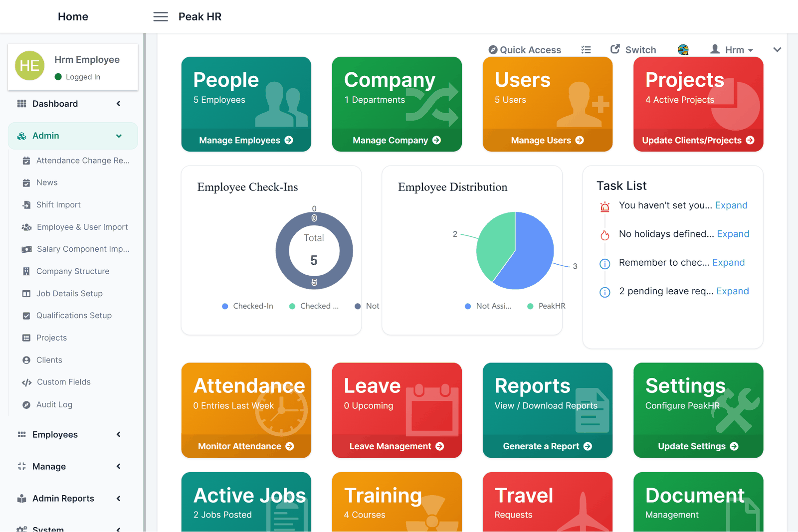This screenshot has width=798, height=532.
Task: Expand the Manage menu chevron
Action: pos(118,467)
